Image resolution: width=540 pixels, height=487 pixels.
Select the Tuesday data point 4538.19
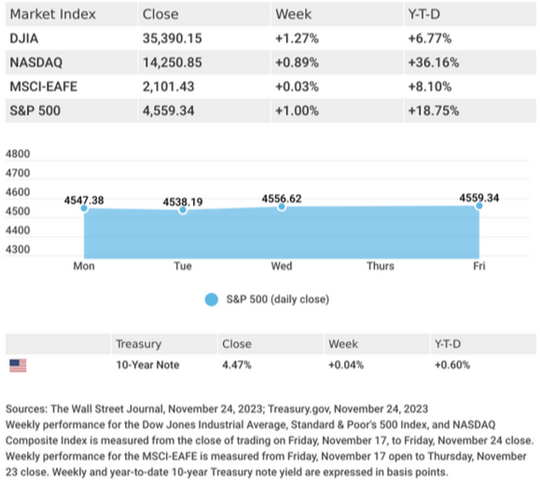tap(183, 210)
